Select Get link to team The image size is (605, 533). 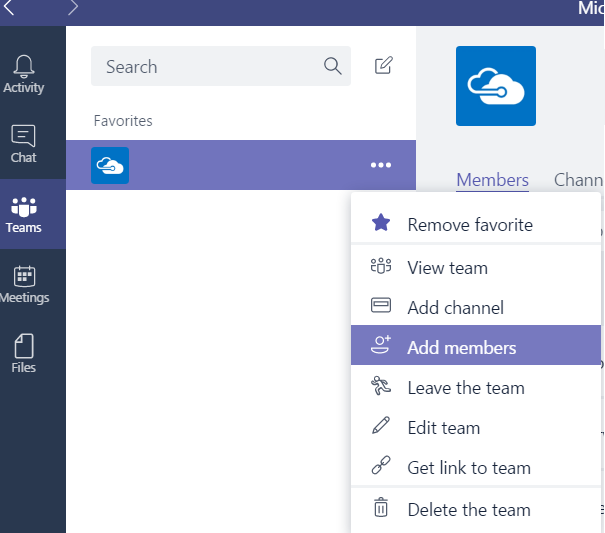468,468
